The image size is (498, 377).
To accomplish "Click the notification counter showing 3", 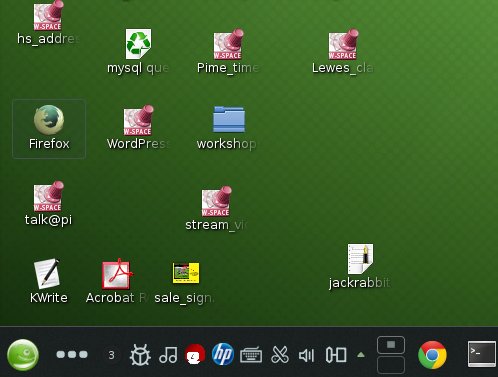I will (x=111, y=355).
